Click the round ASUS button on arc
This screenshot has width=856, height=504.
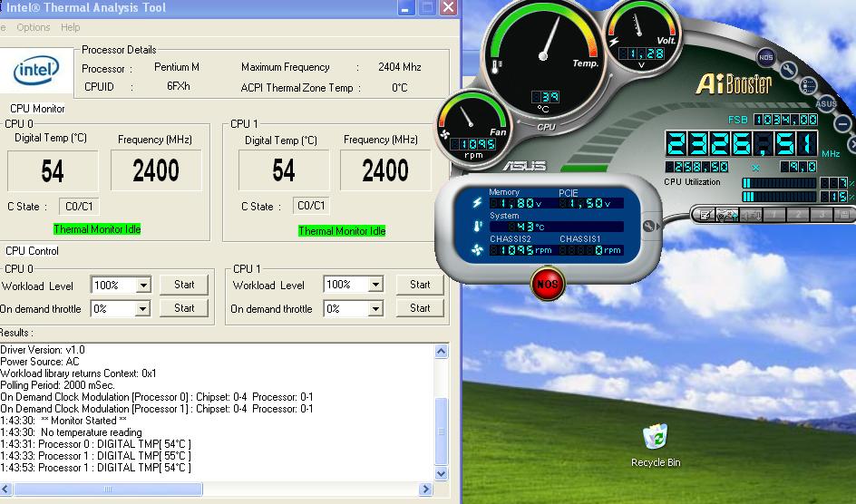click(826, 103)
